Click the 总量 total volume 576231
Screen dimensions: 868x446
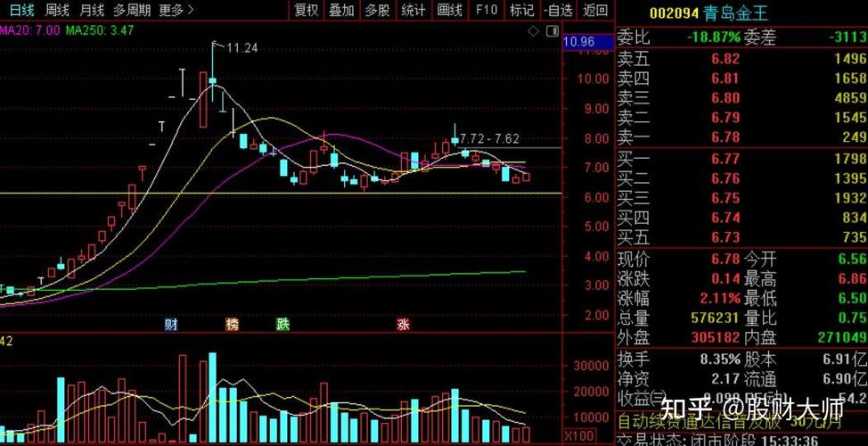[x=716, y=318]
